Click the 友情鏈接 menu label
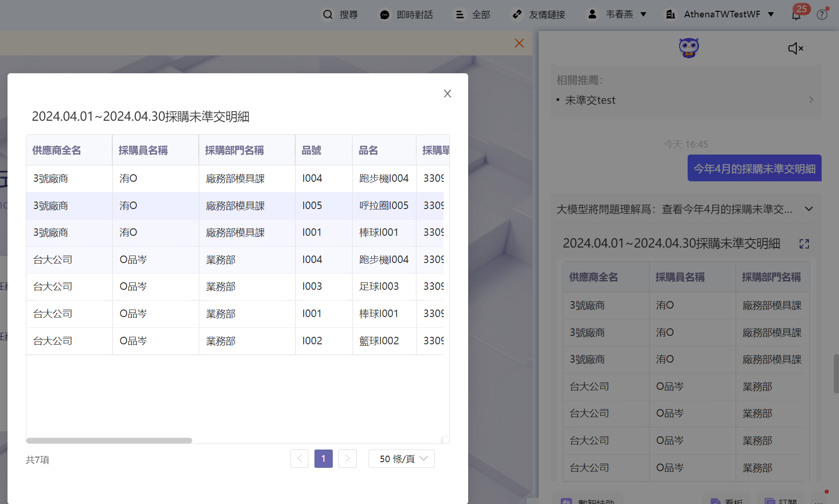 point(547,15)
